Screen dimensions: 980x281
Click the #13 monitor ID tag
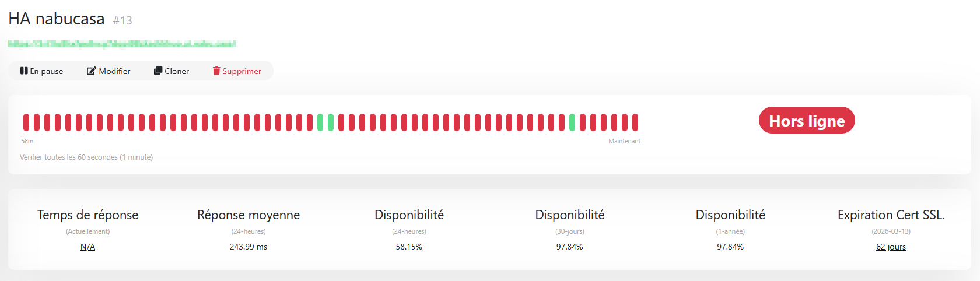click(123, 21)
